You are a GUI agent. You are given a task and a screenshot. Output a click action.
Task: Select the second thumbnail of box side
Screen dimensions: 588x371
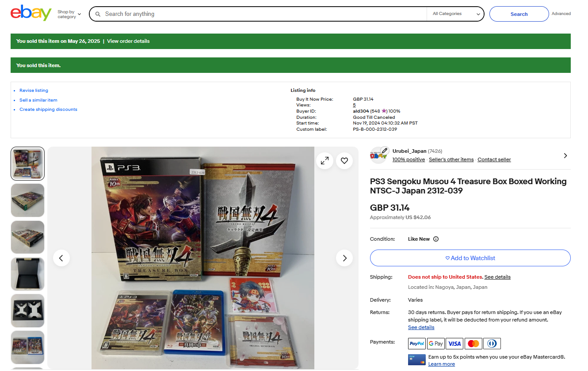(27, 201)
